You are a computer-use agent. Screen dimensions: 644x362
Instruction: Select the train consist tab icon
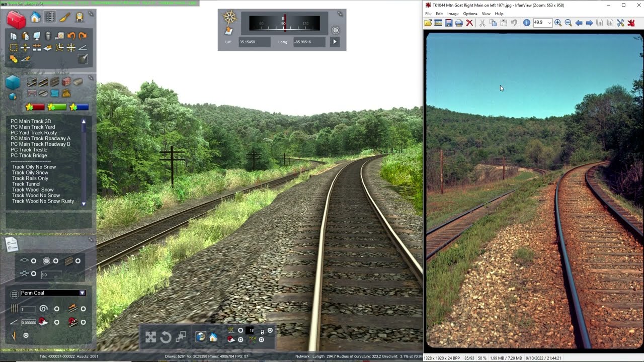click(79, 18)
